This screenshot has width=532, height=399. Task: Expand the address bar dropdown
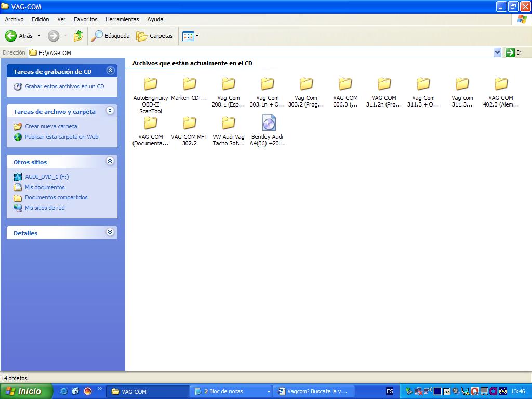pyautogui.click(x=497, y=52)
